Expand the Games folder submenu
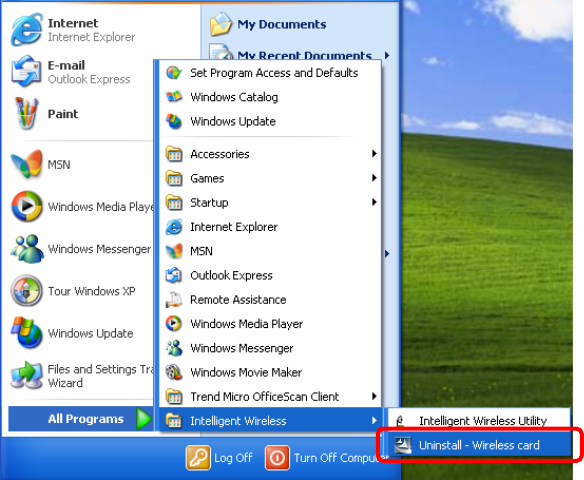This screenshot has width=584, height=480. click(x=271, y=178)
